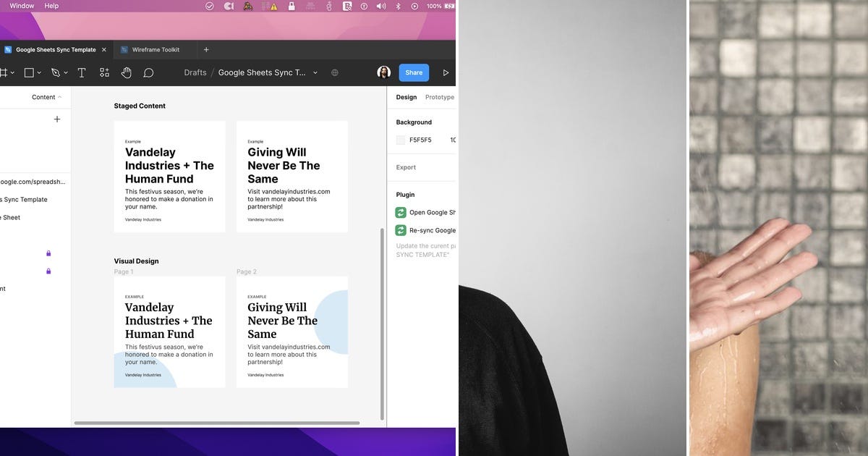Click the volume icon in the menu bar
The width and height of the screenshot is (868, 456).
click(380, 6)
